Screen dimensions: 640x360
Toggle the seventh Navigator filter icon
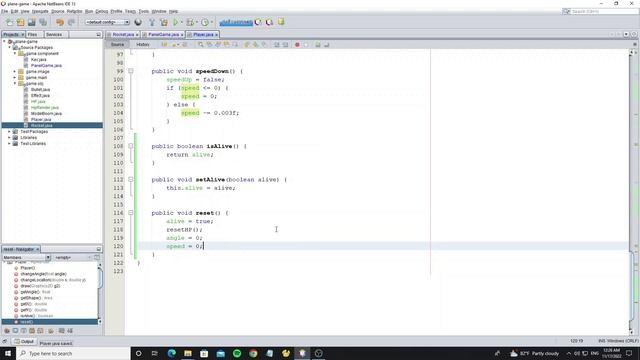(x=62, y=331)
